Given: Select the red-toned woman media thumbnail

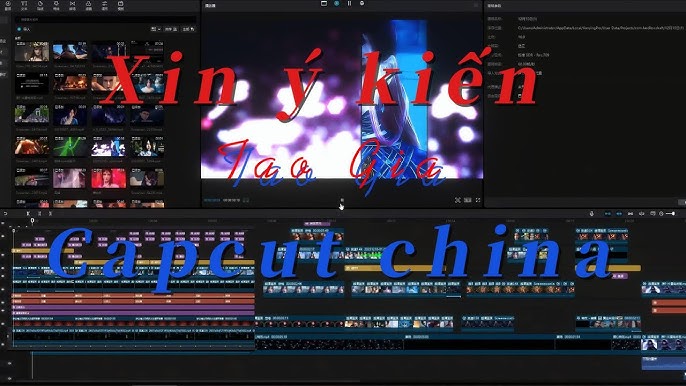Looking at the screenshot, I should pyautogui.click(x=108, y=179).
